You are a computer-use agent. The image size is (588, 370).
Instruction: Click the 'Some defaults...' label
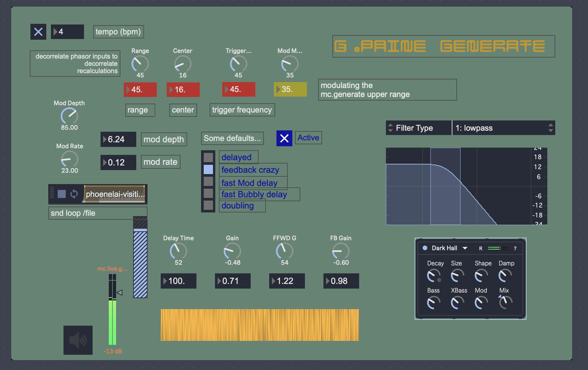tap(232, 138)
